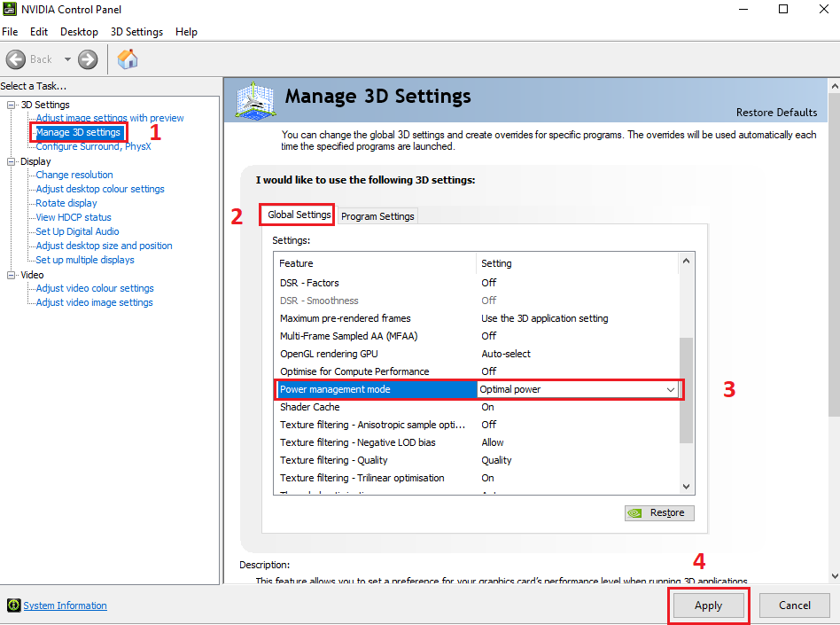Click settings list scroll down arrow

tap(686, 486)
